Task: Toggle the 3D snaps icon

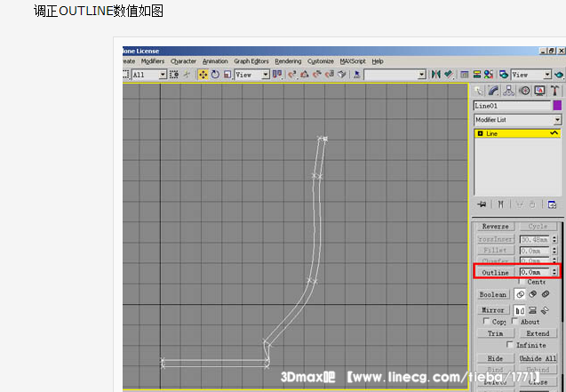Action: coord(292,75)
